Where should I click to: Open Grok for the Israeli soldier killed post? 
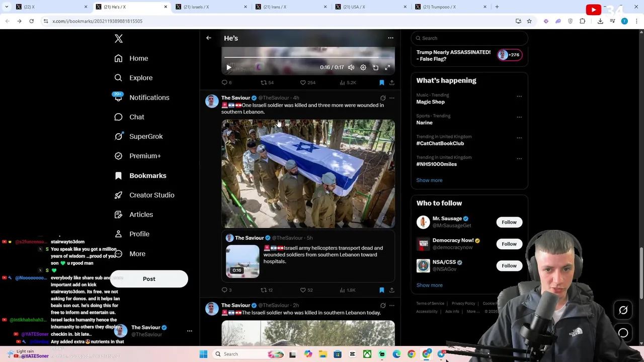click(383, 98)
